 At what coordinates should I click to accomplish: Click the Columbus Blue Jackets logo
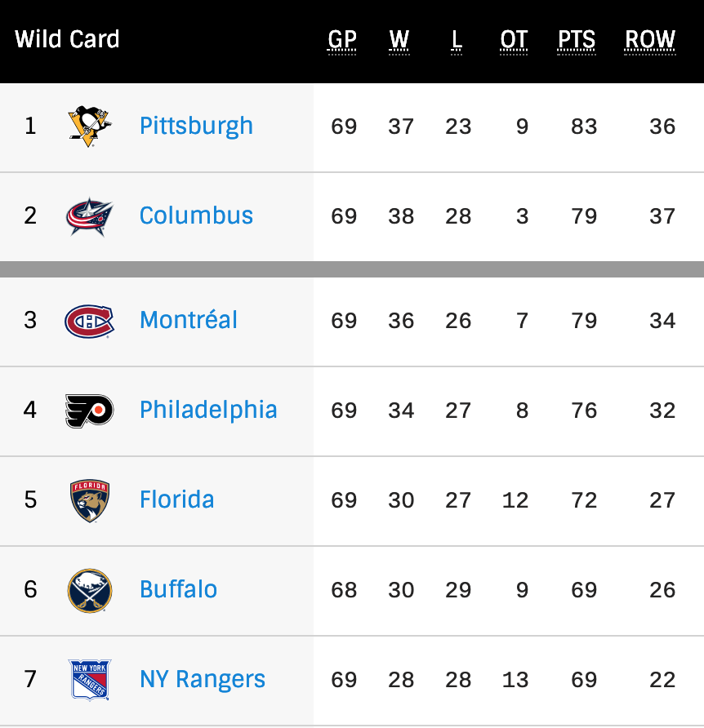pos(90,216)
